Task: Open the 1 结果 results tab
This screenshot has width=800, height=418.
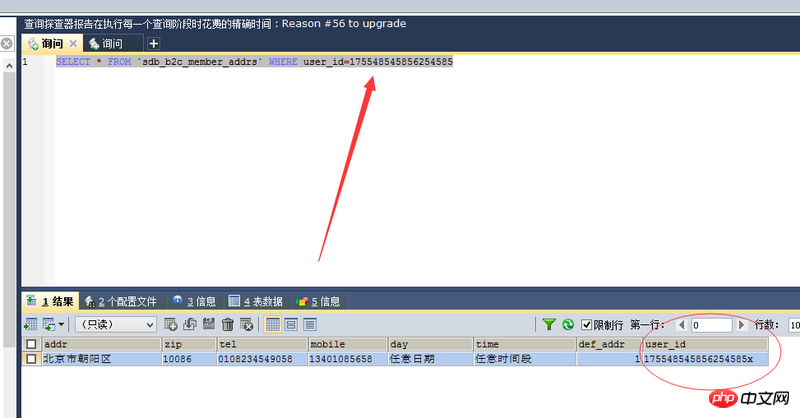Action: pyautogui.click(x=51, y=301)
